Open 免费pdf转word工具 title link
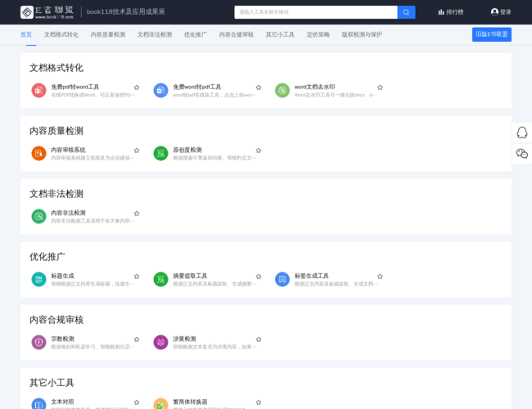The width and height of the screenshot is (532, 409). (x=75, y=88)
